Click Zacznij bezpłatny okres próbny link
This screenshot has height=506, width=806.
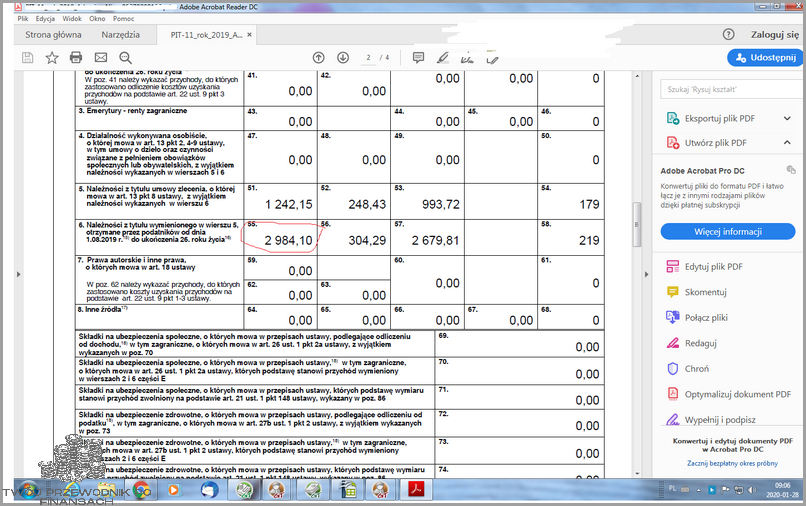pos(732,463)
